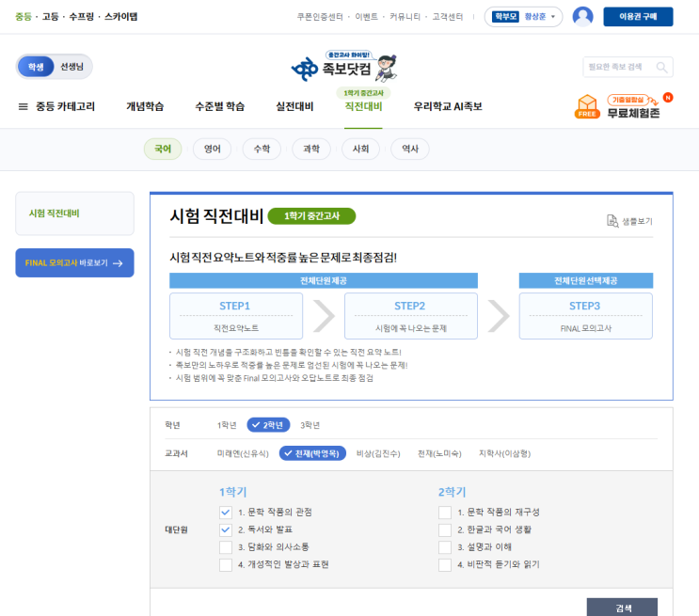This screenshot has height=616, width=699.
Task: Click the 1학기 중간고사 green badge
Action: coord(311,216)
